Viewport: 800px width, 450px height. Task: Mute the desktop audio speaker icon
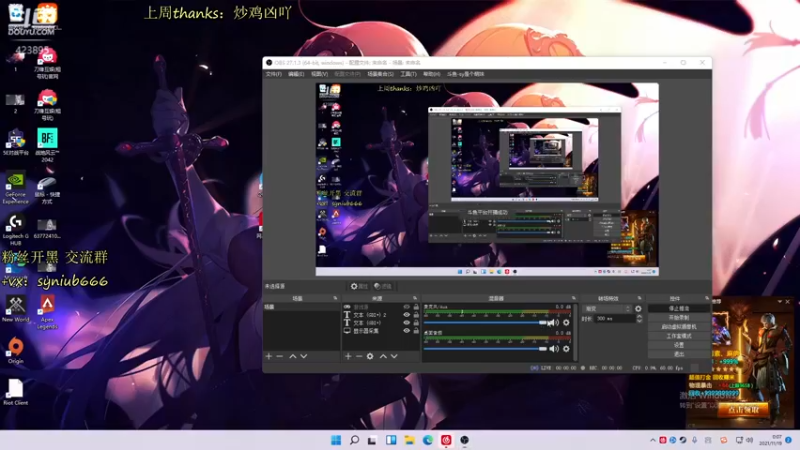coord(554,349)
